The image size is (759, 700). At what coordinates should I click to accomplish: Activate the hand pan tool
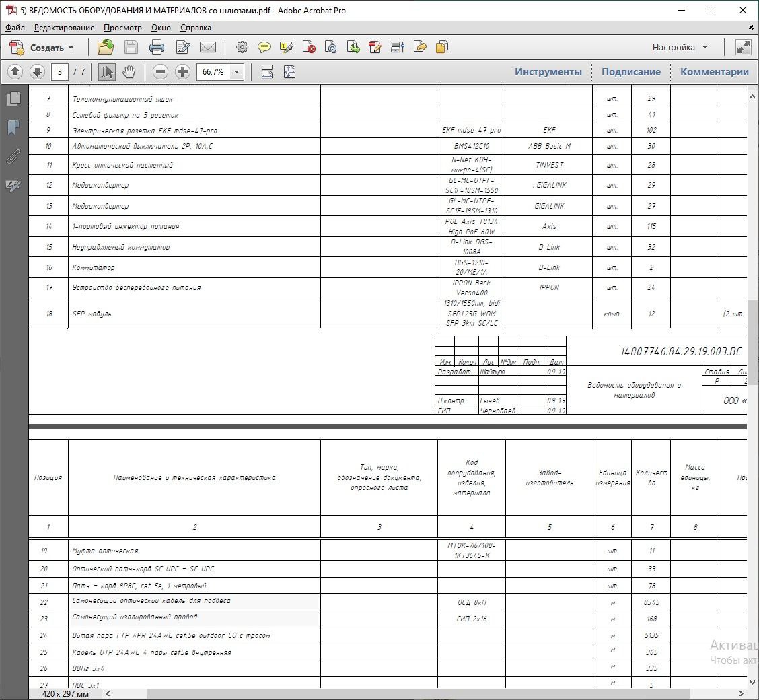click(129, 72)
